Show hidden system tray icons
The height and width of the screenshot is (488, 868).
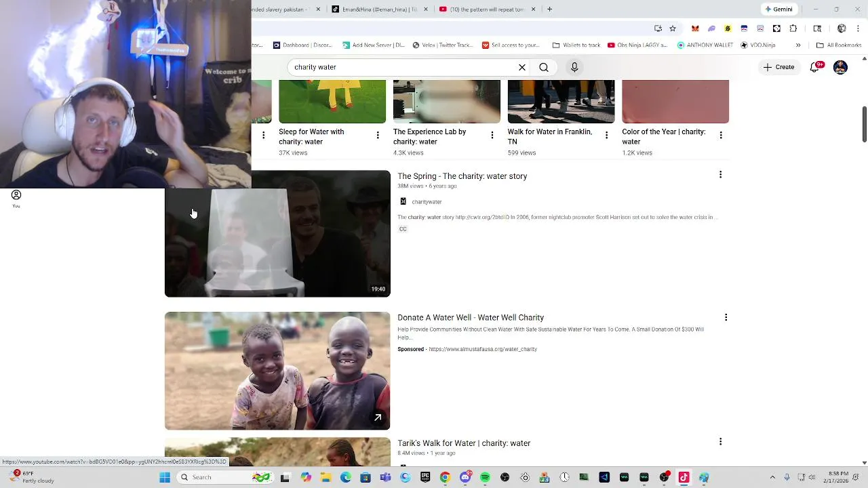point(772,477)
